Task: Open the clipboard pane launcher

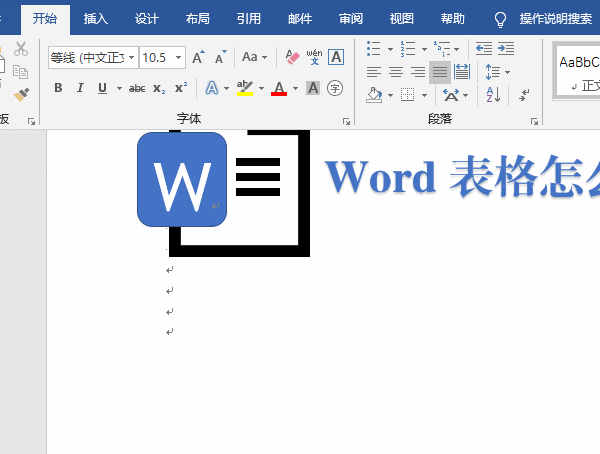Action: [31, 121]
